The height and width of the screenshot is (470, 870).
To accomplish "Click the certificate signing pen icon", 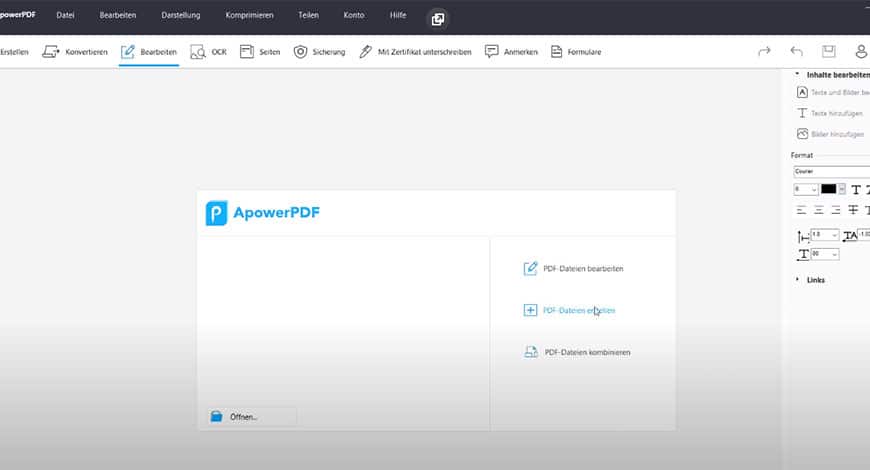I will pos(365,52).
